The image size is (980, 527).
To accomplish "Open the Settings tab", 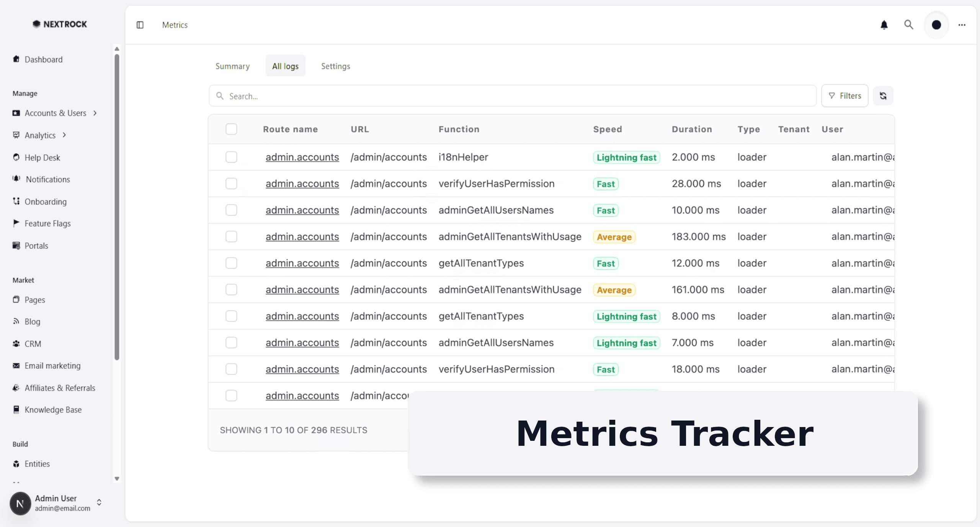I will tap(335, 66).
